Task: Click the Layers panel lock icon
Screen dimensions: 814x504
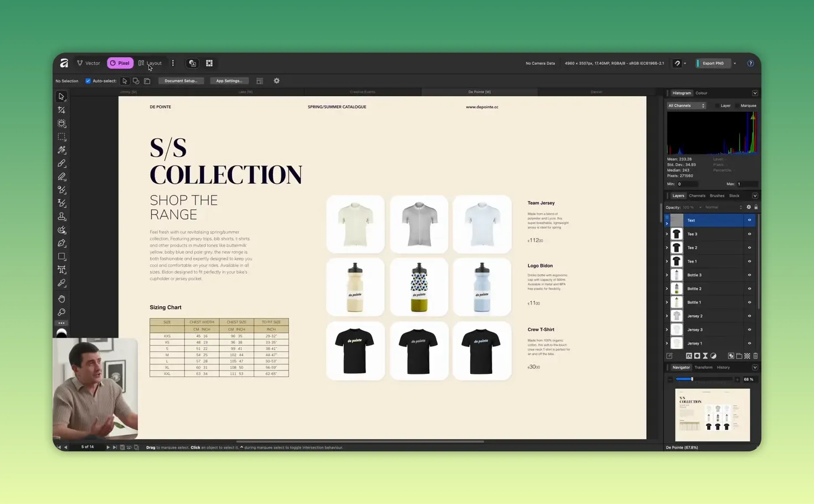Action: coord(756,207)
